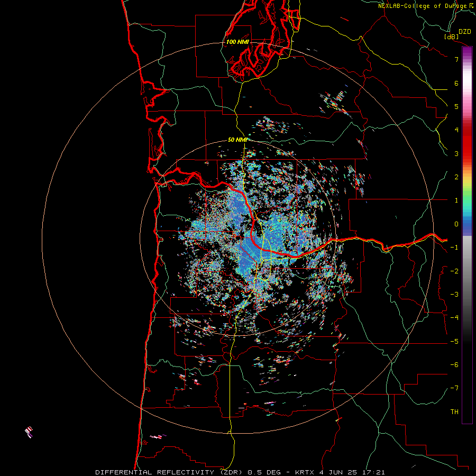Image resolution: width=476 pixels, height=476 pixels.
Task: Pick the "-7" tick label on scale
Action: [454, 388]
